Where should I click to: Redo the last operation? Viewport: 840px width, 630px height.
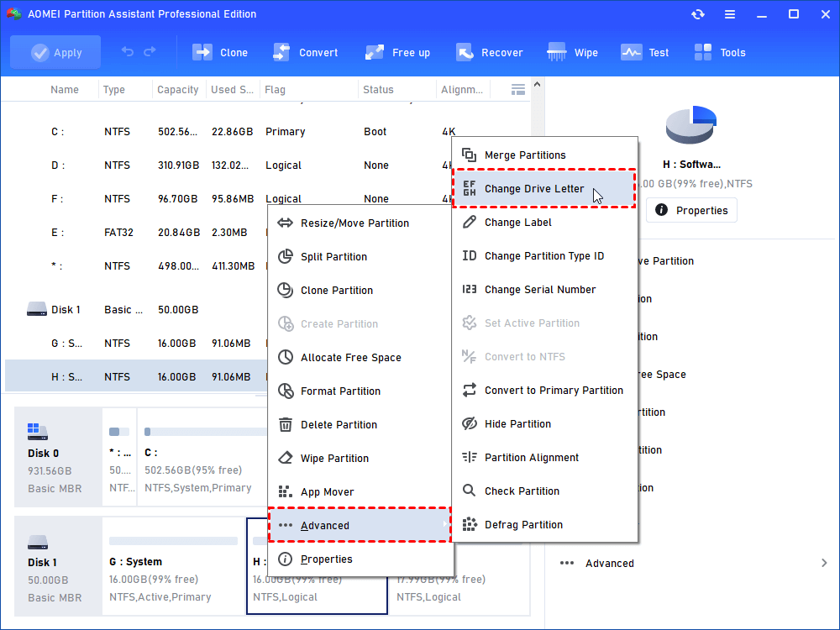point(150,52)
